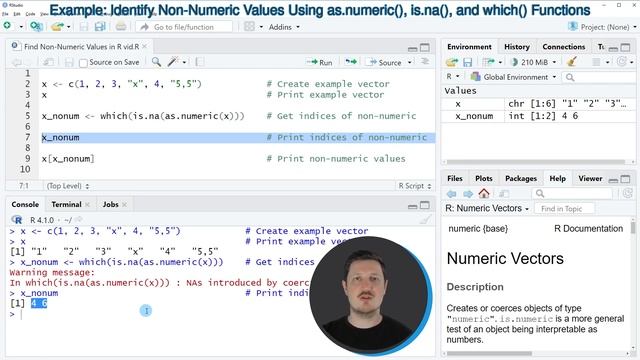Switch to the Terminal tab
The image size is (640, 360).
coord(66,204)
